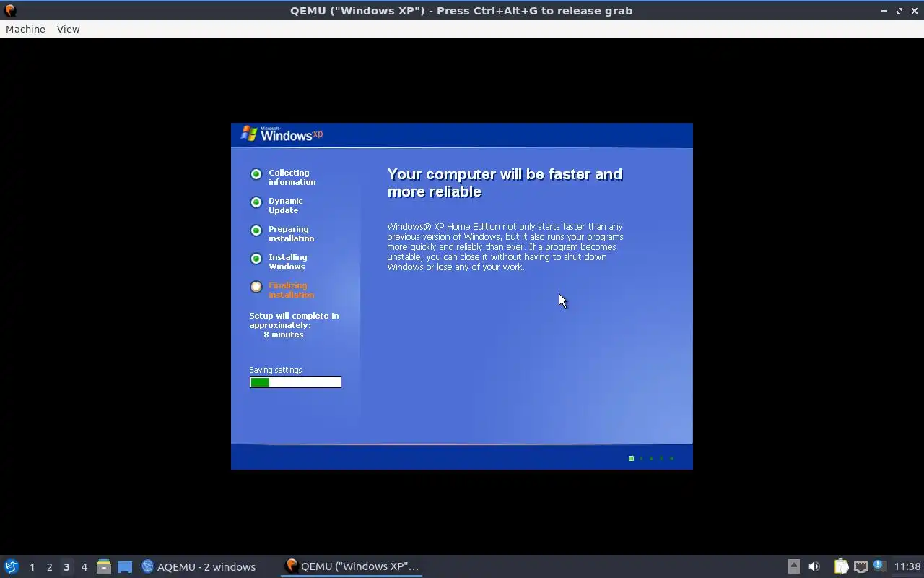The height and width of the screenshot is (578, 924).
Task: Click the Dynamic Update step indicator
Action: coord(256,202)
